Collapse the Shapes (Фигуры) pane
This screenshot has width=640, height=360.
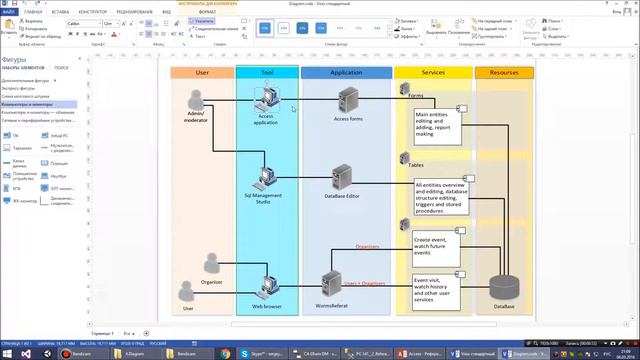(x=80, y=59)
